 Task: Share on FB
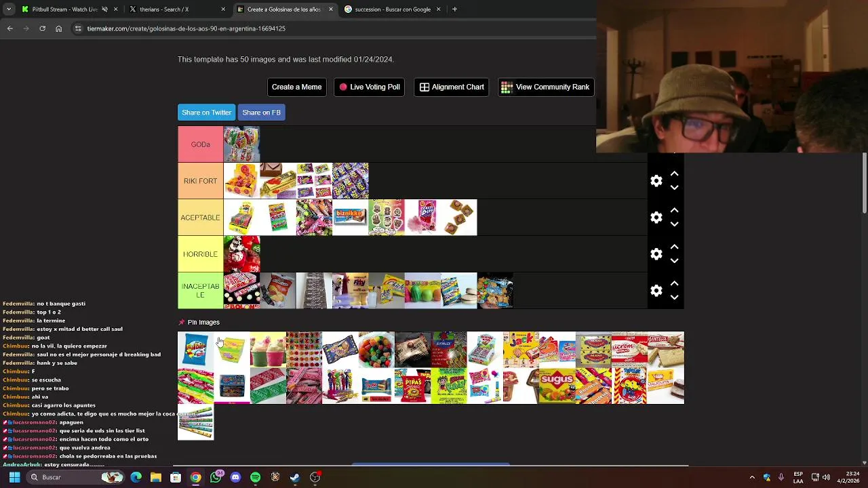261,113
